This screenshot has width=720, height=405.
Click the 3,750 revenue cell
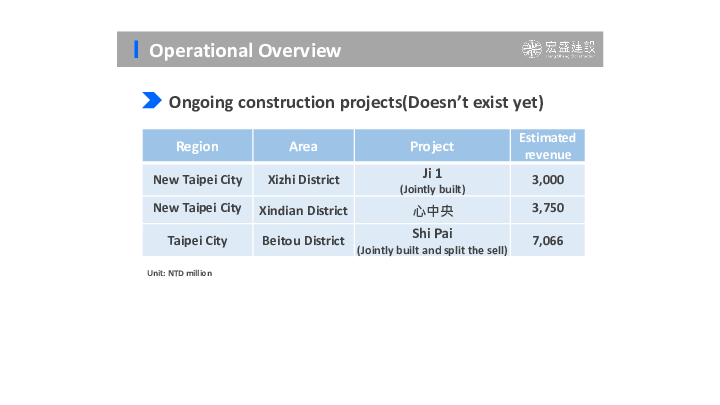click(x=548, y=210)
